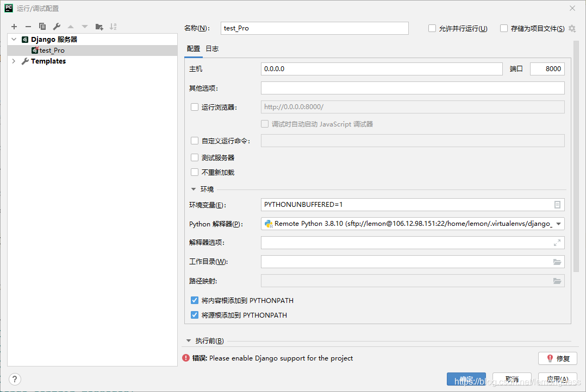
Task: Browse for the 工作目录 folder
Action: (557, 262)
